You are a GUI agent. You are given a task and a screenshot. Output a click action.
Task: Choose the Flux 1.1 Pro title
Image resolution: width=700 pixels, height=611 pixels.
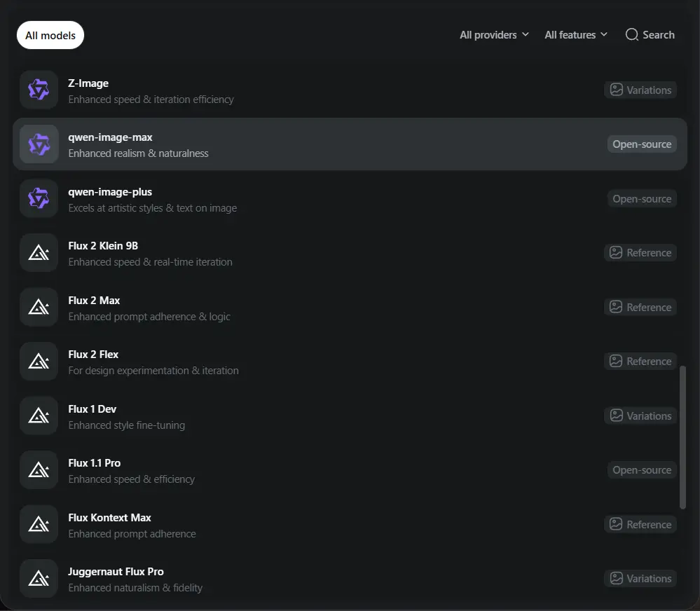click(x=94, y=463)
